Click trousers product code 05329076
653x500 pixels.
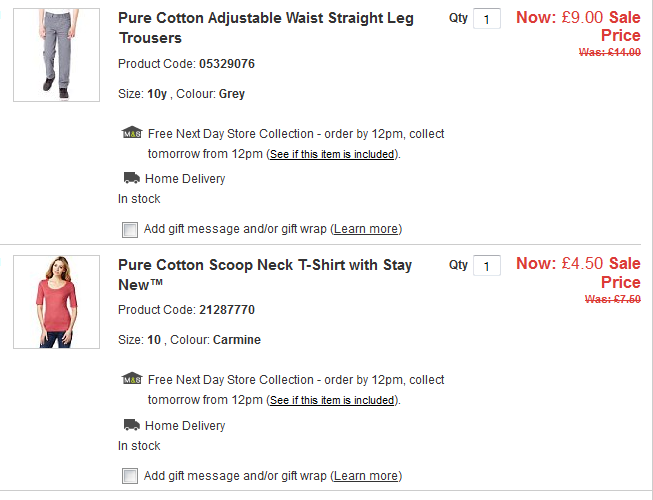coord(227,64)
